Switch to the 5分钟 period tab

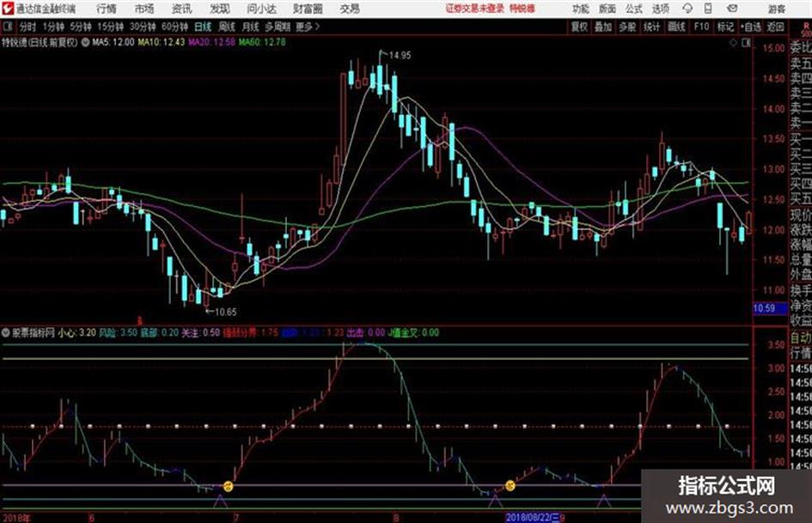pyautogui.click(x=81, y=27)
